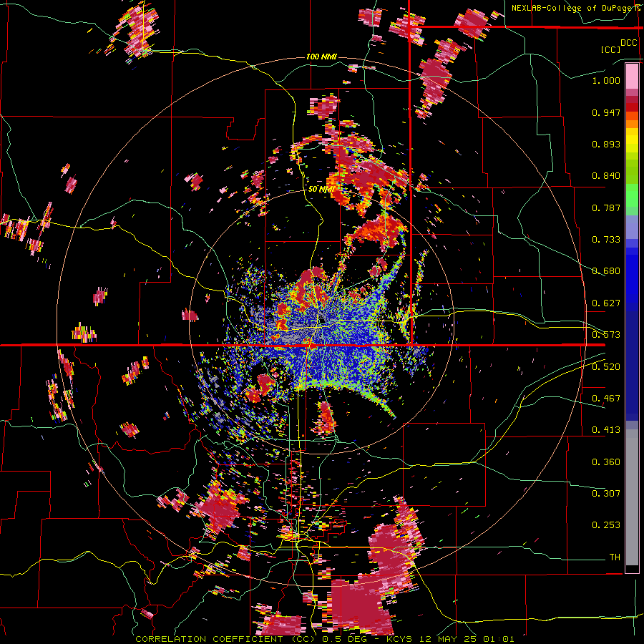Click the 100 NMI range ring label
644x644 pixels.
pos(321,57)
